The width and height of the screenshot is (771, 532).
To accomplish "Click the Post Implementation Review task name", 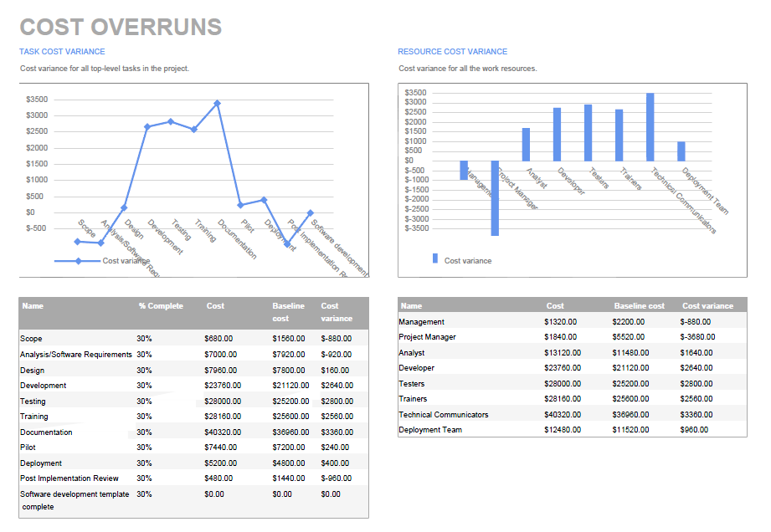I will 70,478.
